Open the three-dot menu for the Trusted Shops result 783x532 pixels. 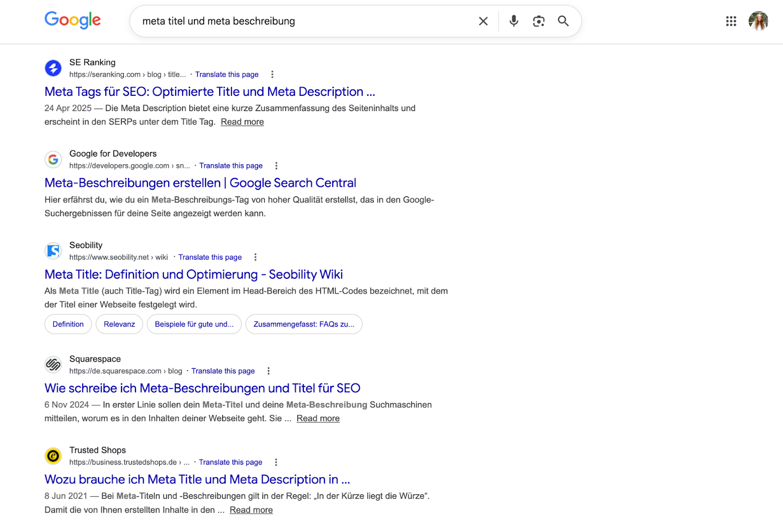(x=276, y=462)
